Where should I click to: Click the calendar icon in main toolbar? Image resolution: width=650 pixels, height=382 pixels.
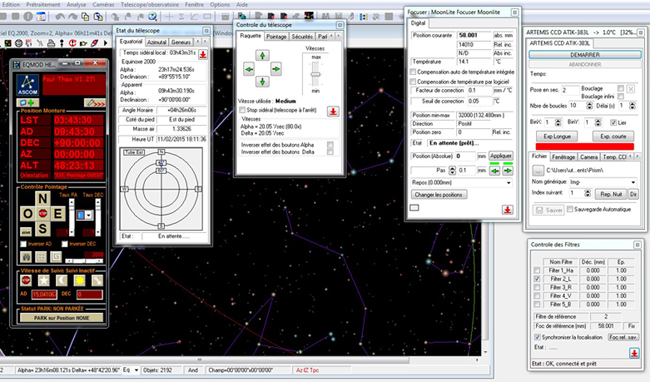(41, 17)
